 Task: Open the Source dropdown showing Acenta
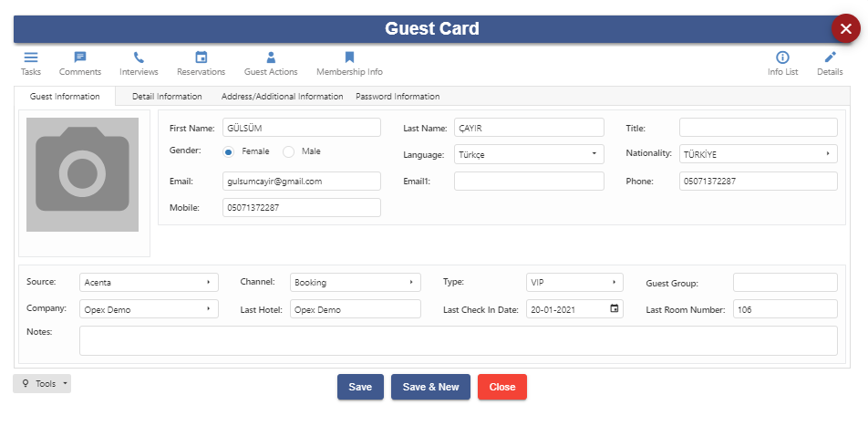click(x=149, y=282)
